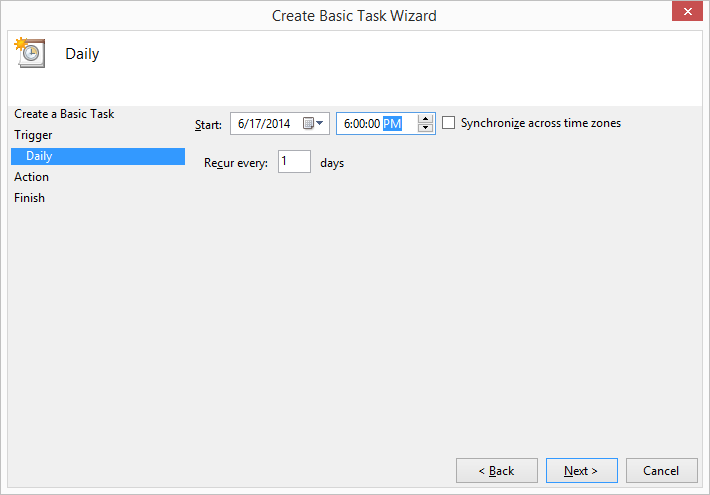The height and width of the screenshot is (495, 710).
Task: Click the days label after recur field
Action: tap(332, 163)
